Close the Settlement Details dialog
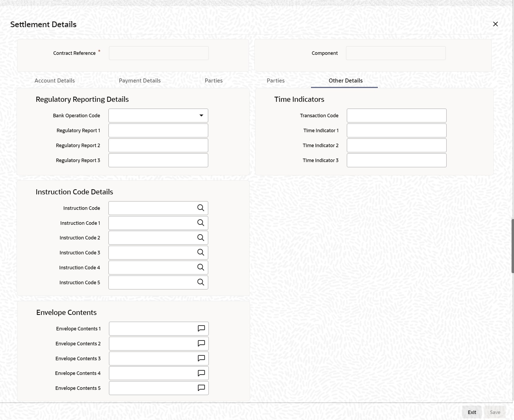Screen dimensions: 514x420 pos(496,24)
